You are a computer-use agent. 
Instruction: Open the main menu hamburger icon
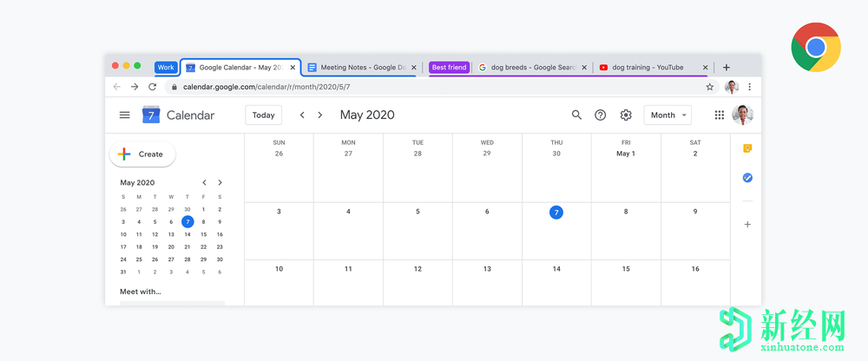coord(125,115)
